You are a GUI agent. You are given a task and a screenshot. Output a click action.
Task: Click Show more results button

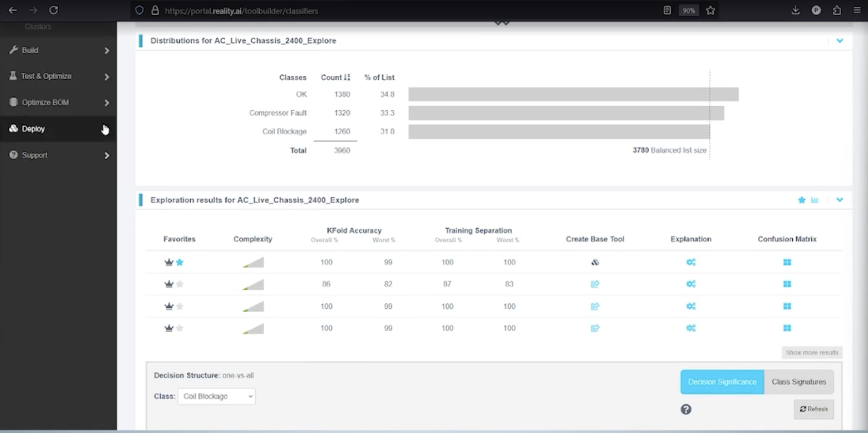click(x=812, y=352)
